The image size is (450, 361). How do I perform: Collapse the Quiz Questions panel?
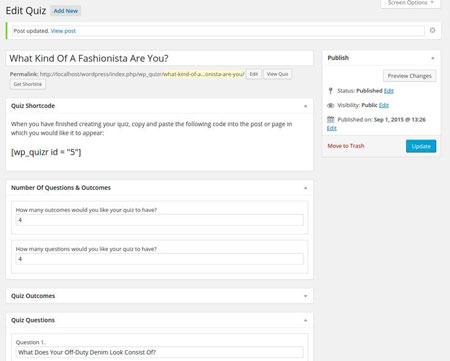(x=305, y=320)
